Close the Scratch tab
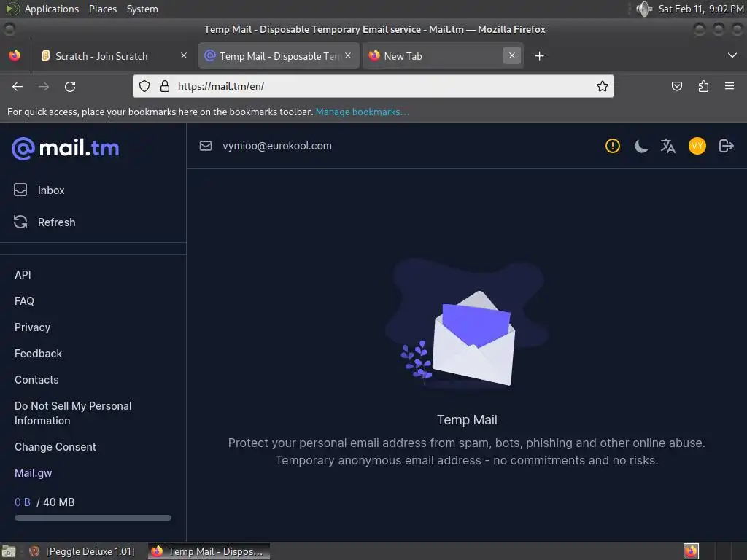Screen dimensions: 747x560 point(183,55)
